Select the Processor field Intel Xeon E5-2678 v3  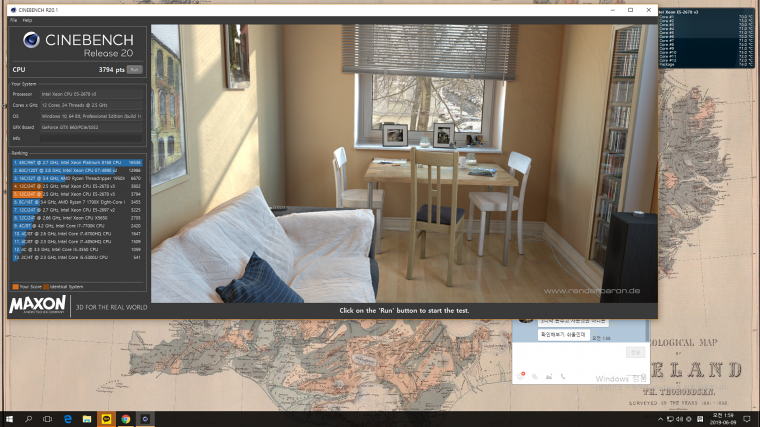click(x=91, y=94)
